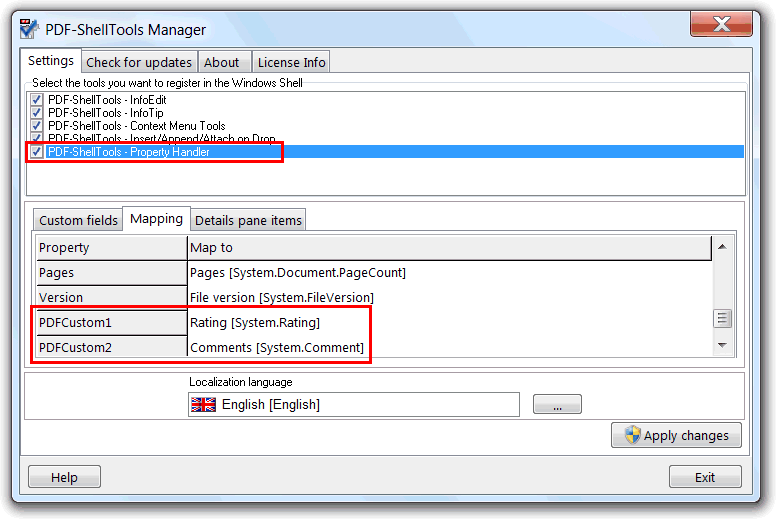This screenshot has width=776, height=519.
Task: Click the PDF-ShellTools Manager title bar icon
Action: 29,29
